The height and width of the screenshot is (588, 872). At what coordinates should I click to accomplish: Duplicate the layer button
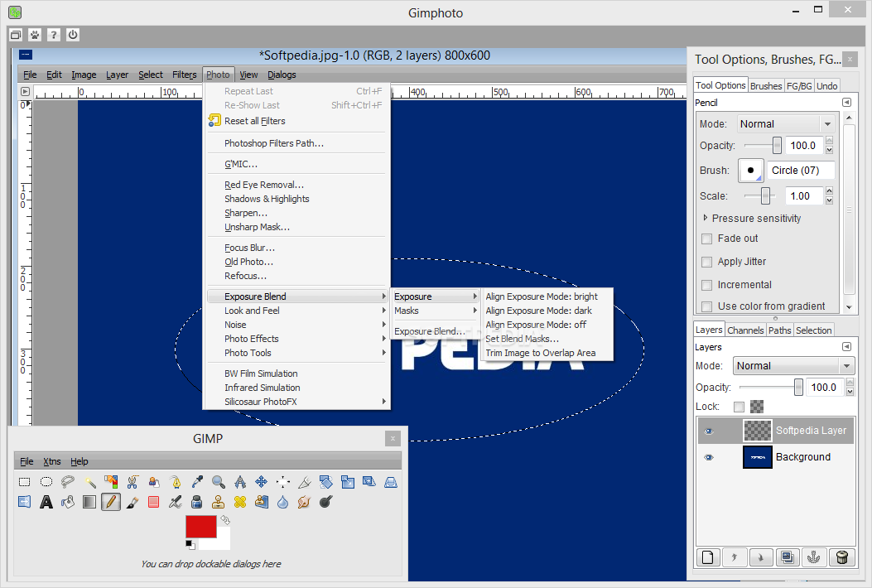point(788,557)
